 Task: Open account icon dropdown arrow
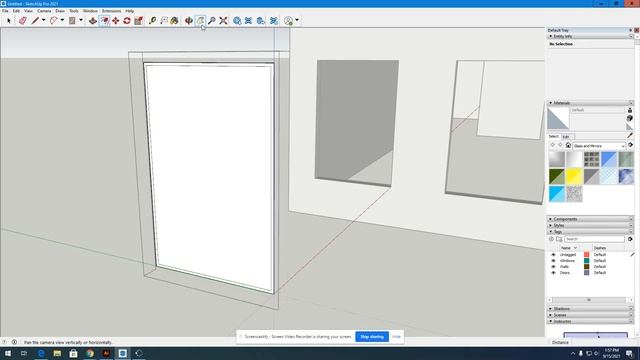pyautogui.click(x=297, y=20)
